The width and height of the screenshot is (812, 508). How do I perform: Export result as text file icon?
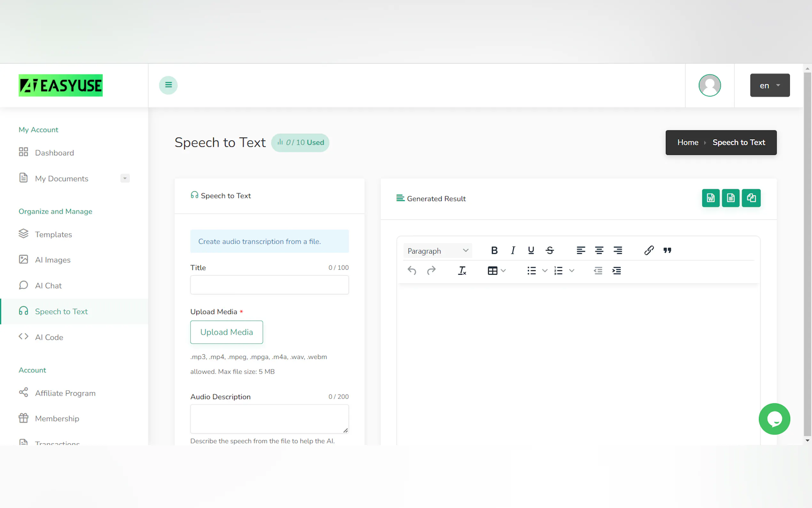[x=730, y=198]
